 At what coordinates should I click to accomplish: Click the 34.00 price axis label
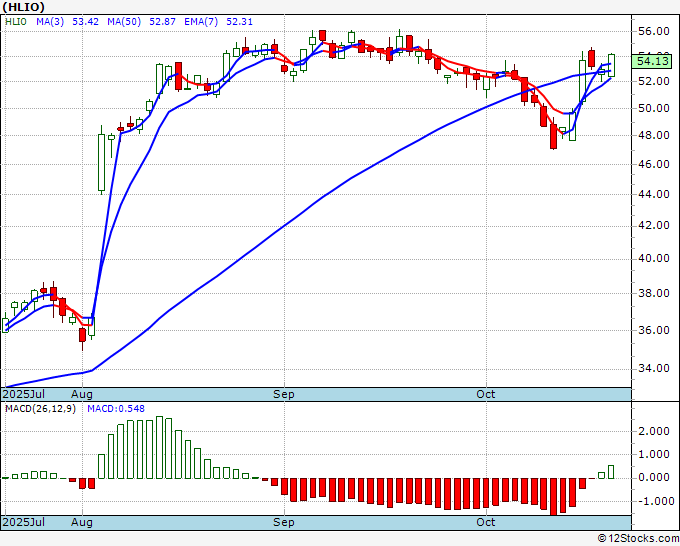[x=653, y=369]
